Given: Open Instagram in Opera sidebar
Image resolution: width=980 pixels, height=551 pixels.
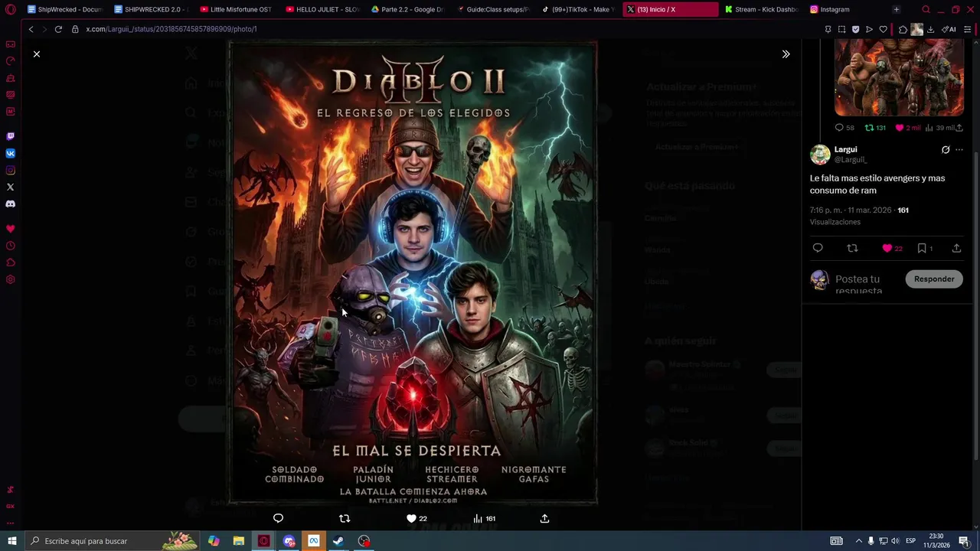Looking at the screenshot, I should point(10,170).
